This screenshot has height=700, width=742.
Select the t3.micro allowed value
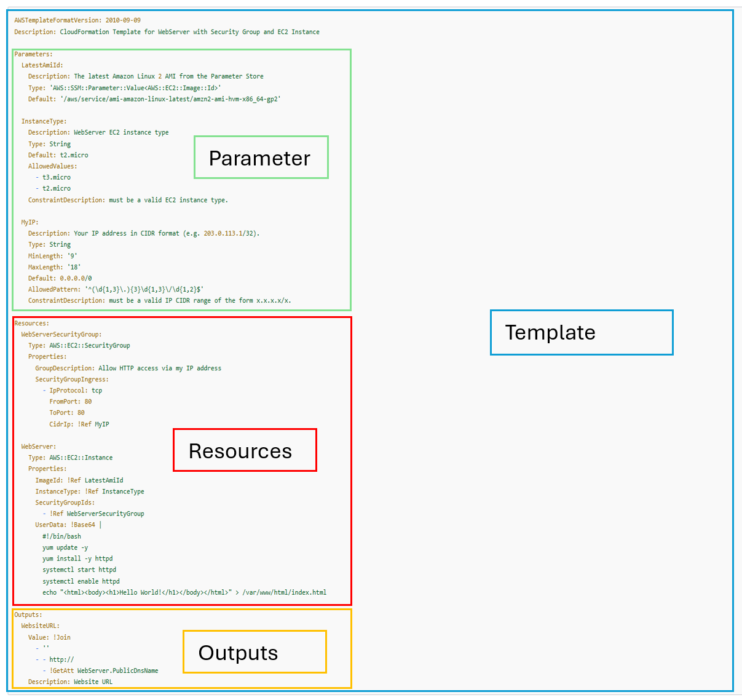pyautogui.click(x=56, y=177)
